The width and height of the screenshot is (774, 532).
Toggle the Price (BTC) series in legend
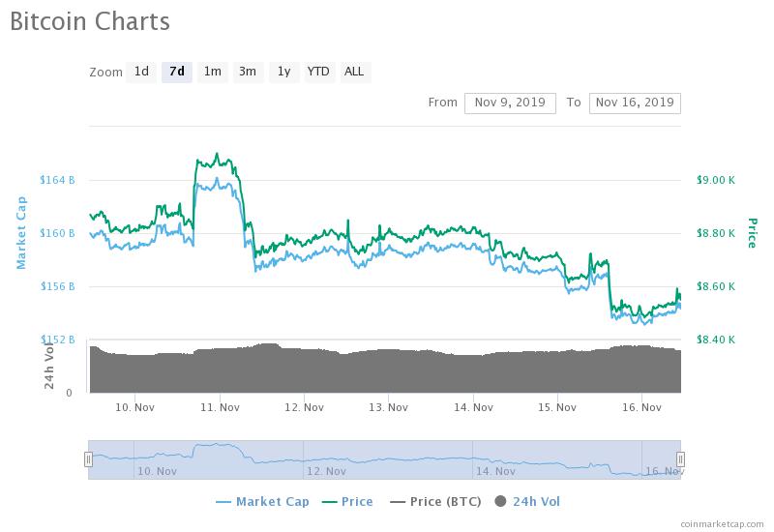tap(436, 502)
